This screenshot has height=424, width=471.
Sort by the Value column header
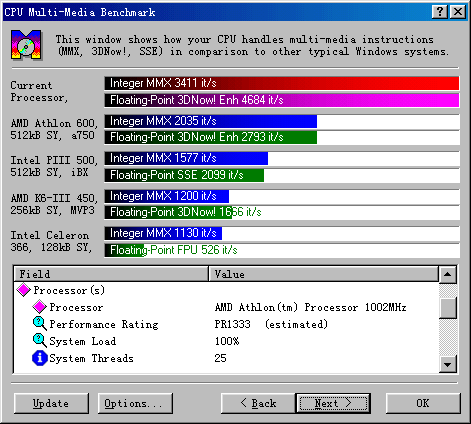pyautogui.click(x=323, y=274)
